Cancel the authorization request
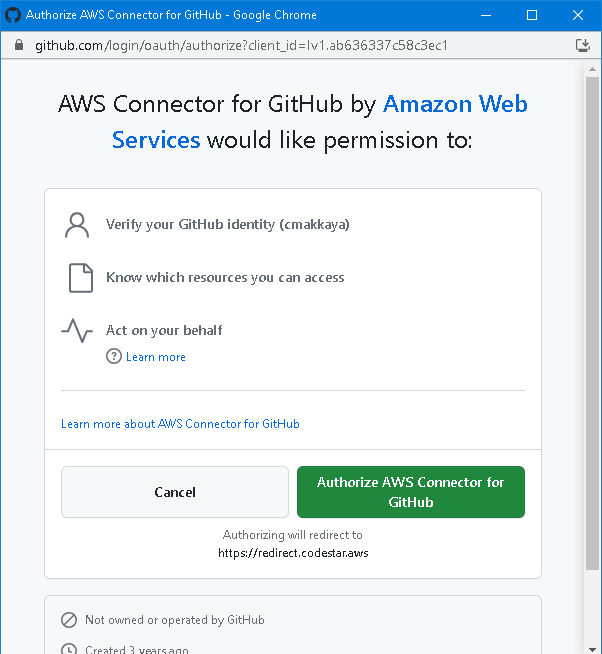Image resolution: width=602 pixels, height=654 pixels. pos(175,492)
